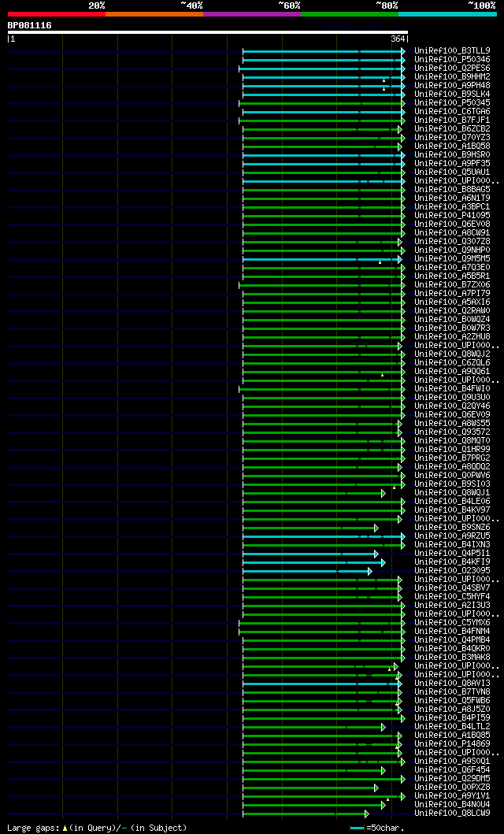
Task: Select the UniRef100_Q6EV08 label
Action: 453,224
